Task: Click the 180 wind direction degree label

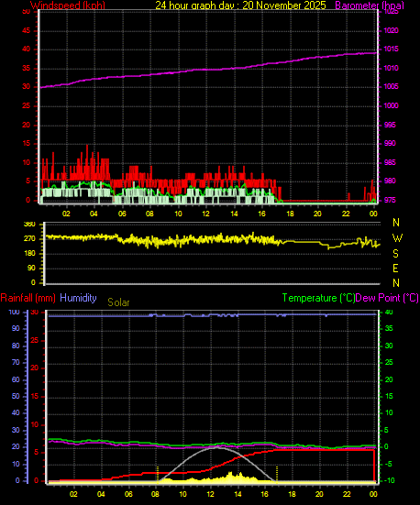Action: pos(30,254)
